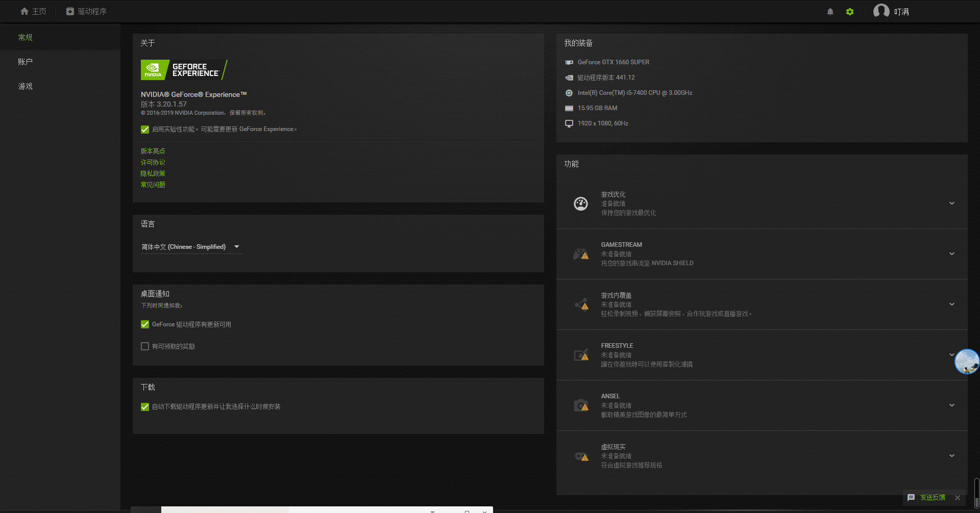The width and height of the screenshot is (980, 513).
Task: Open the 隐私政策 privacy policy link
Action: 153,173
